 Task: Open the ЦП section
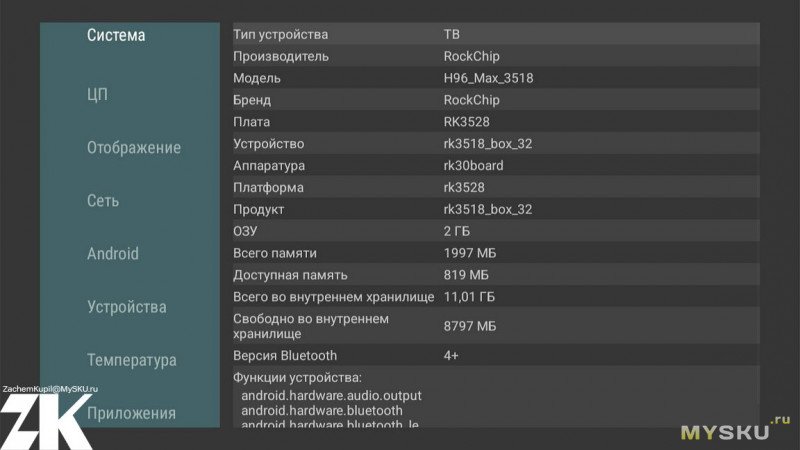(x=97, y=95)
